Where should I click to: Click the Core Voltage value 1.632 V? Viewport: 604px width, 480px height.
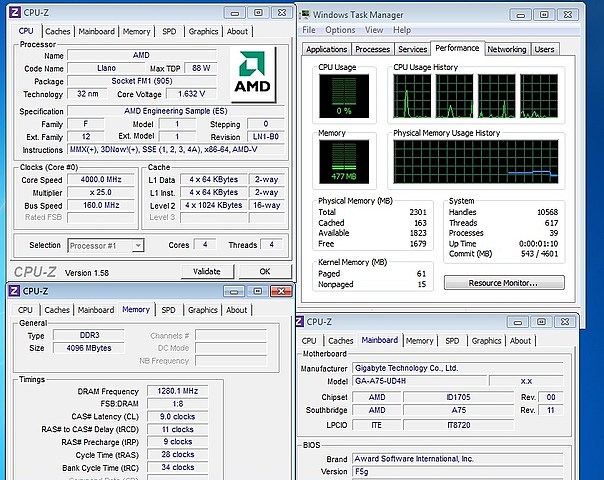coord(191,94)
